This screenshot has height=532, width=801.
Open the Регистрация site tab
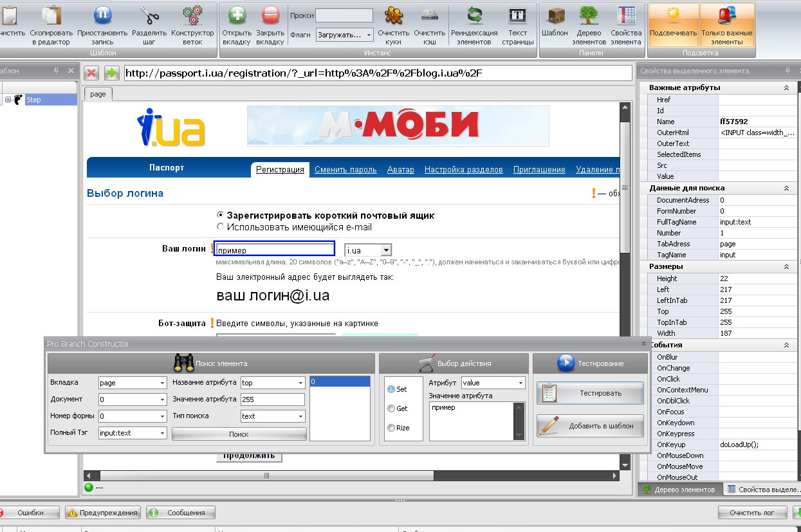click(280, 170)
